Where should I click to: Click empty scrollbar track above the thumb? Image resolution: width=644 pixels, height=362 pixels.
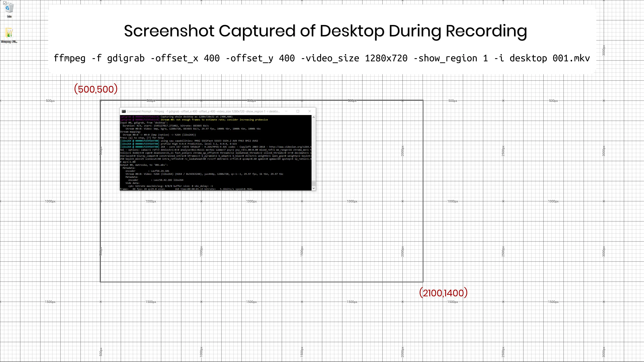314,150
